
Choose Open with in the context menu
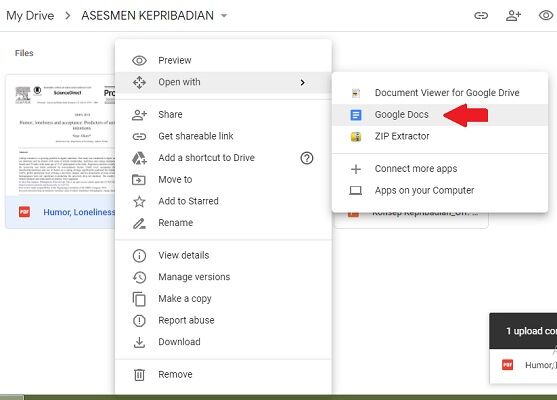223,82
